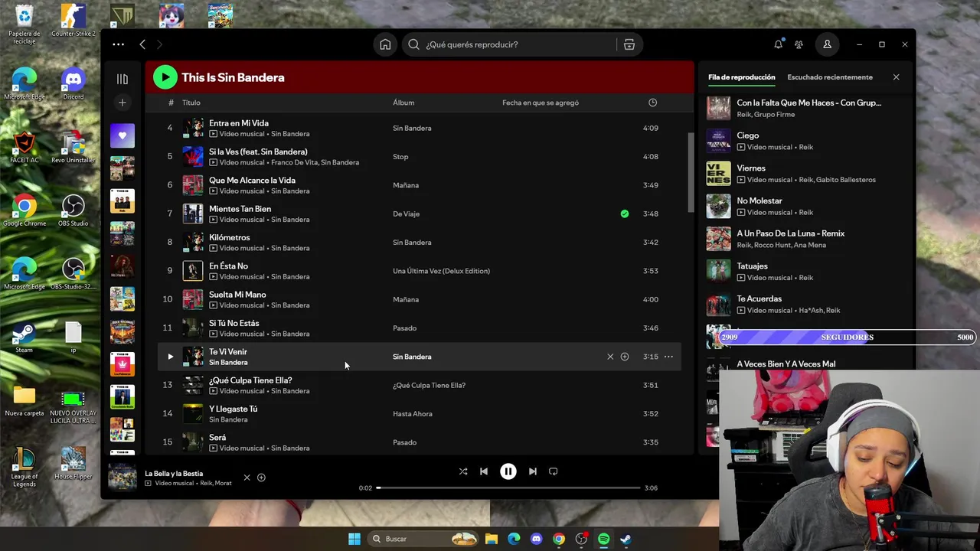Open Spotify taskbar icon
The width and height of the screenshot is (980, 551).
point(603,539)
